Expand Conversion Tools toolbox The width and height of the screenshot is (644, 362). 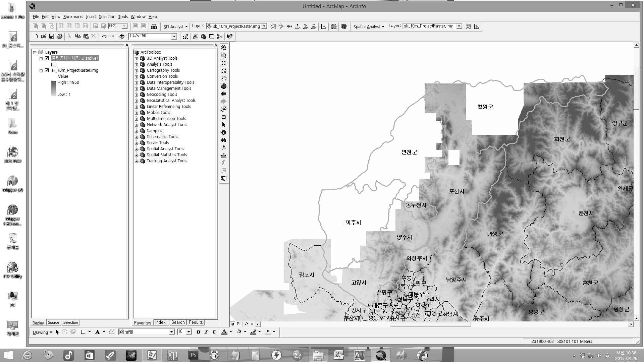[137, 77]
